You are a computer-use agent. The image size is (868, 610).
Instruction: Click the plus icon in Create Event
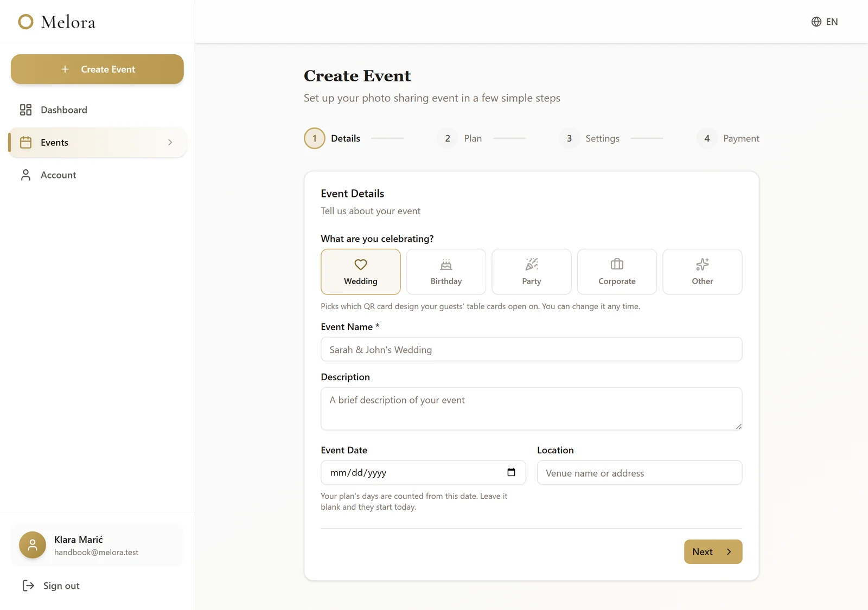click(65, 69)
